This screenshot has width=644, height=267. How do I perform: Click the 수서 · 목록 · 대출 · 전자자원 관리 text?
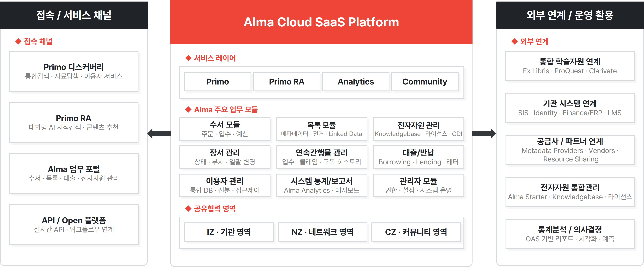point(74,178)
